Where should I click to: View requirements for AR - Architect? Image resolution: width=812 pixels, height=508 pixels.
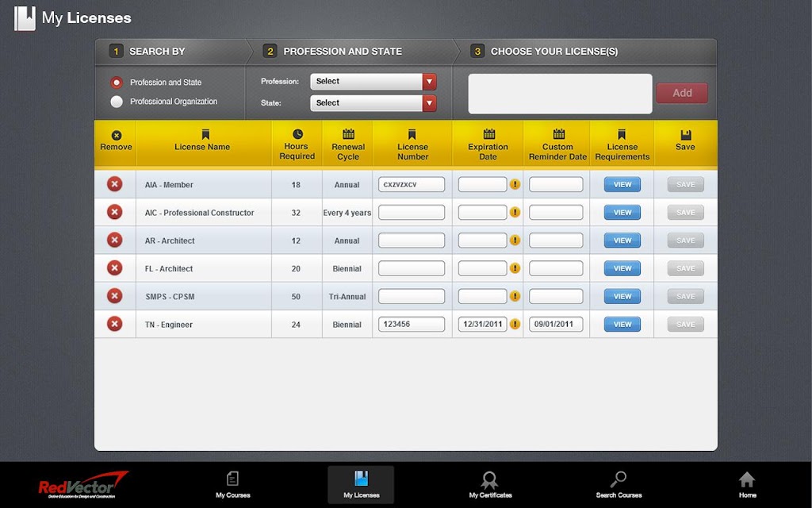[622, 241]
